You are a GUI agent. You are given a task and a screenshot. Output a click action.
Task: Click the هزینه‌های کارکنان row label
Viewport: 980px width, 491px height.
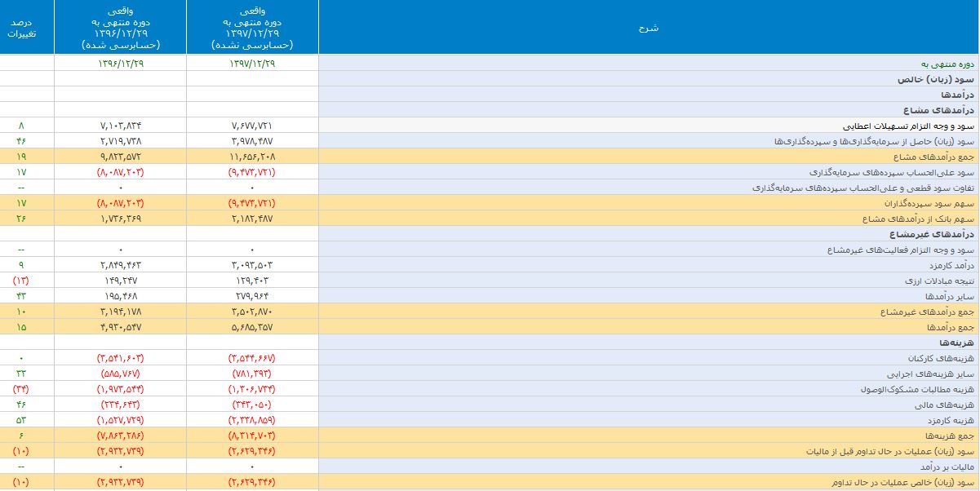(x=942, y=358)
